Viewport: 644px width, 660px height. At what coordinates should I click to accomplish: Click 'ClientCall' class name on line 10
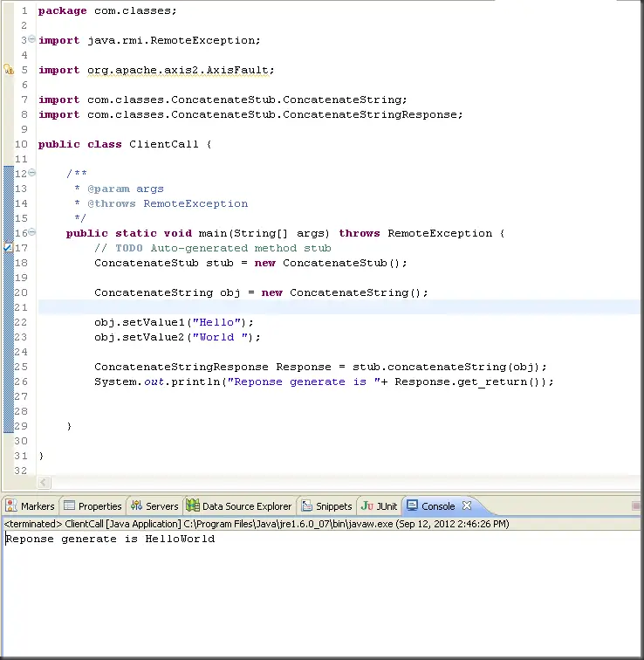[164, 144]
